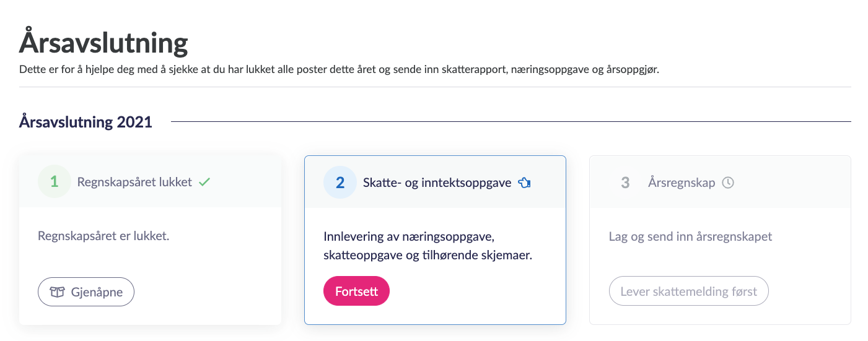Screen dimensions: 868x341
Task: Click the green checkmark beside Regnskapsåret lukket
Action: [204, 183]
